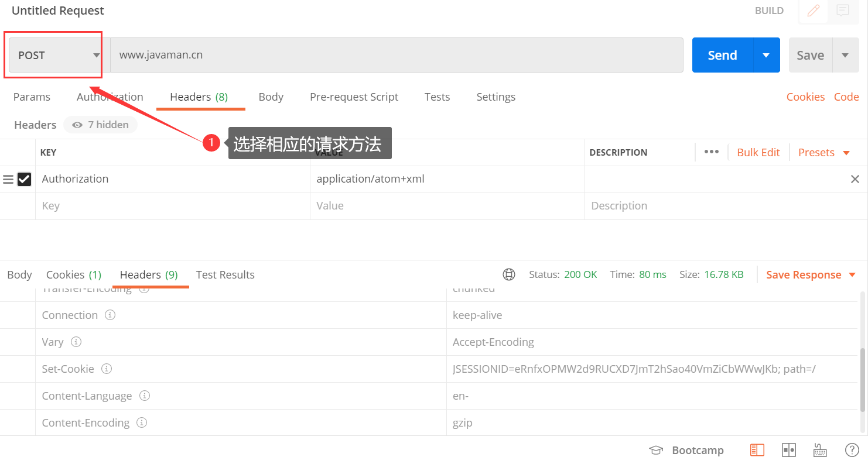
Task: Delete the Authorization header row with X
Action: pyautogui.click(x=855, y=179)
